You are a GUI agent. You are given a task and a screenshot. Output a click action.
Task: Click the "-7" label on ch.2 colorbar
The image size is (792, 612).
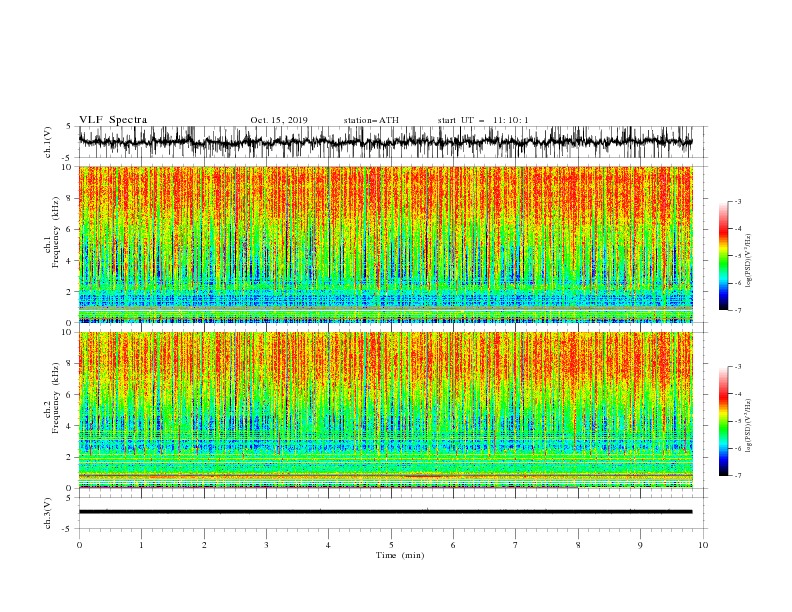pos(738,475)
